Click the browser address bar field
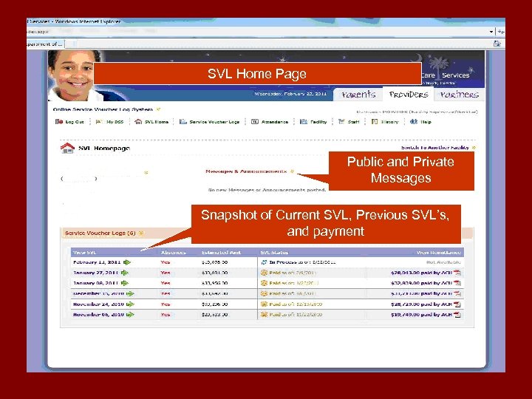Image resolution: width=532 pixels, height=399 pixels. pyautogui.click(x=258, y=32)
